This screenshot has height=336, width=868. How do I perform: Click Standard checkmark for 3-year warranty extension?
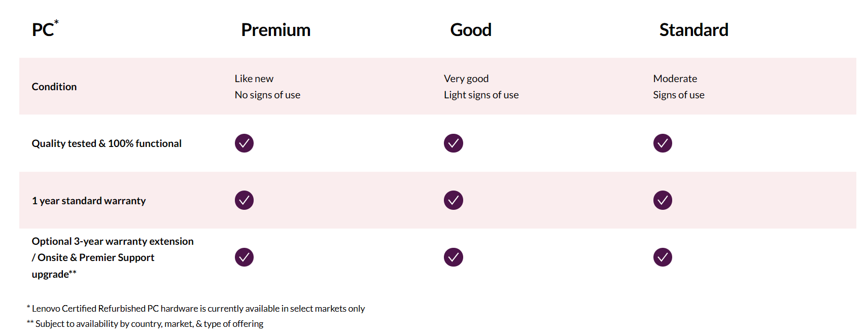[663, 257]
